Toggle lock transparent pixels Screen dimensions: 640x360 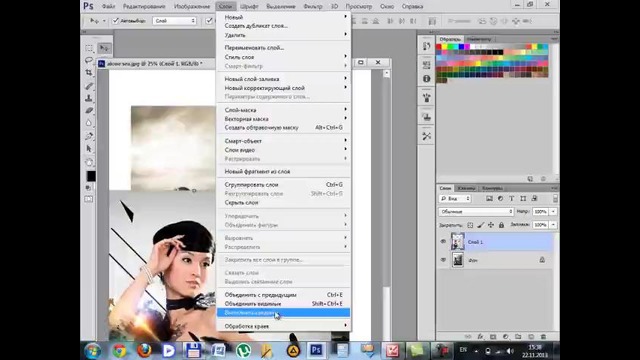click(470, 225)
